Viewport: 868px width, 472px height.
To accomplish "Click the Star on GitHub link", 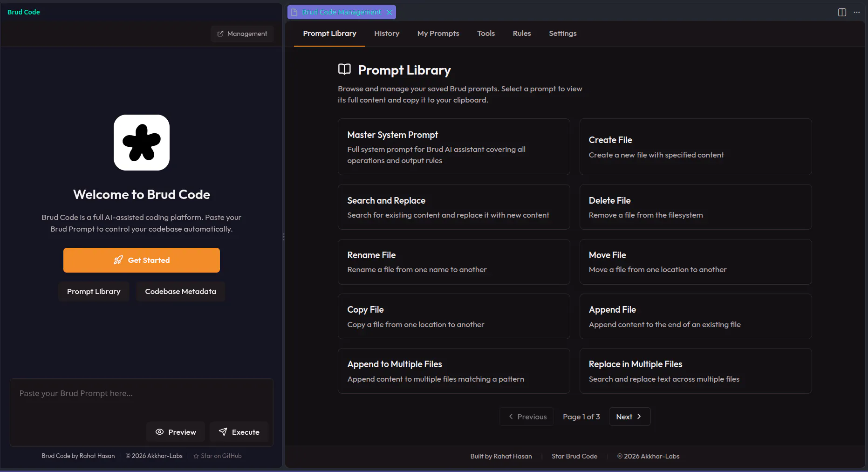I will [218, 456].
